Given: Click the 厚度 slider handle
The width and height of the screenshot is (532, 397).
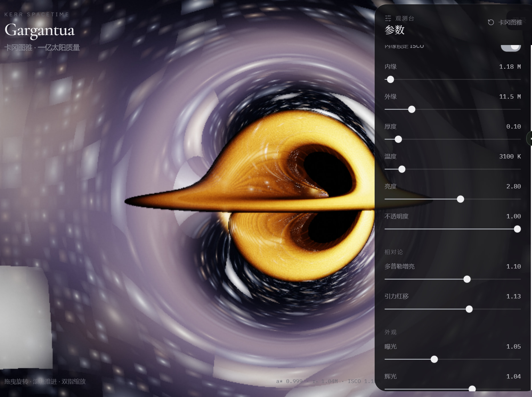Looking at the screenshot, I should (398, 139).
